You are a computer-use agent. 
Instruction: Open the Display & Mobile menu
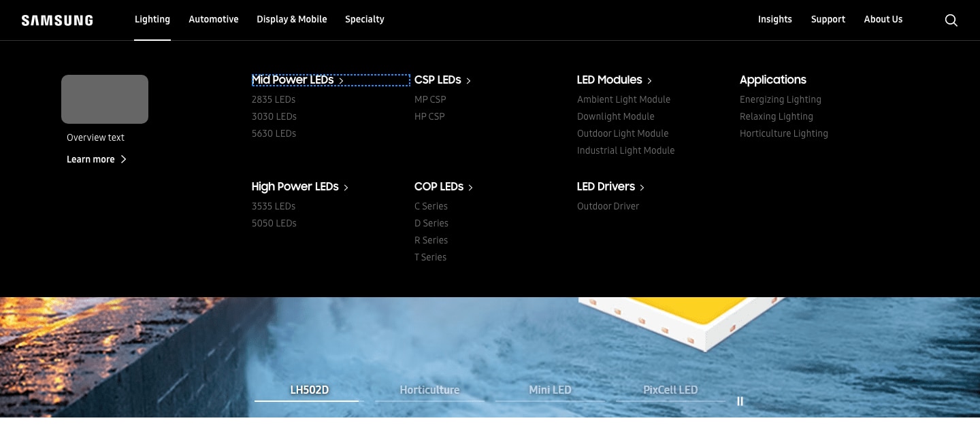291,19
